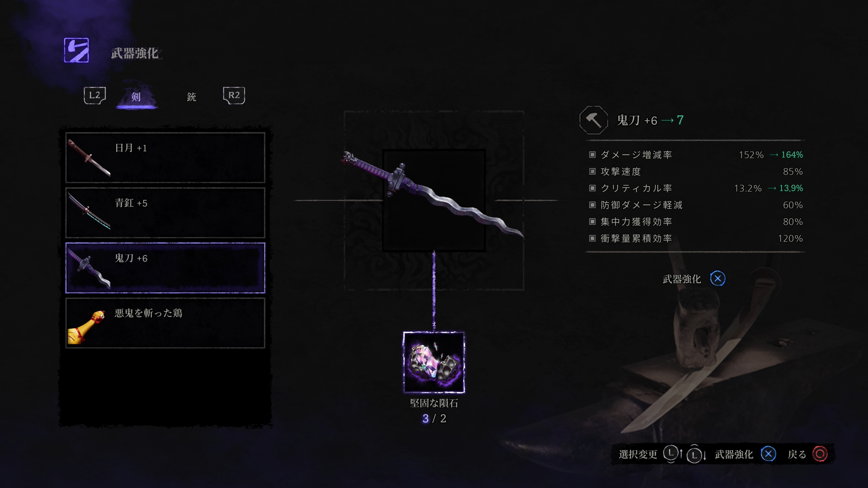868x488 pixels.
Task: Click the L stick down icon
Action: 697,455
